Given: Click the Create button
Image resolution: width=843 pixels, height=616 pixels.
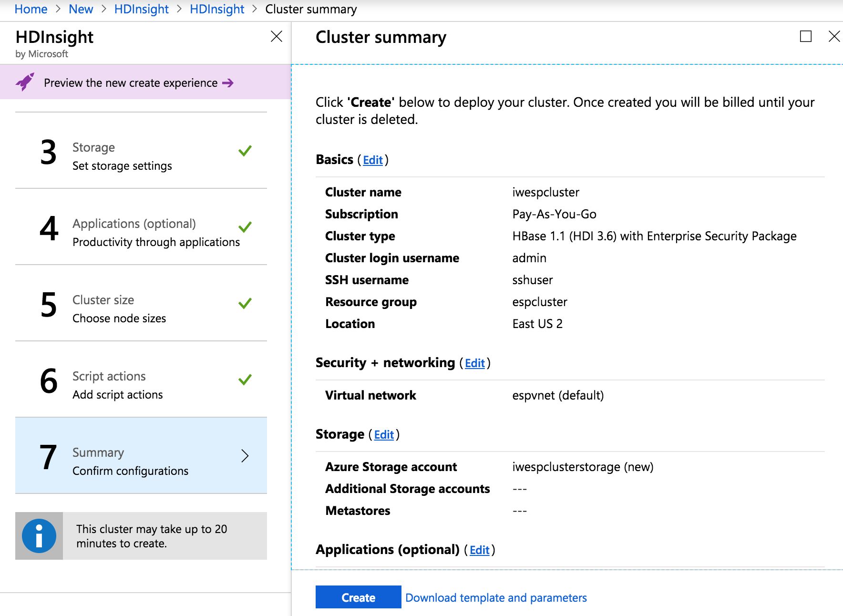Looking at the screenshot, I should [359, 597].
